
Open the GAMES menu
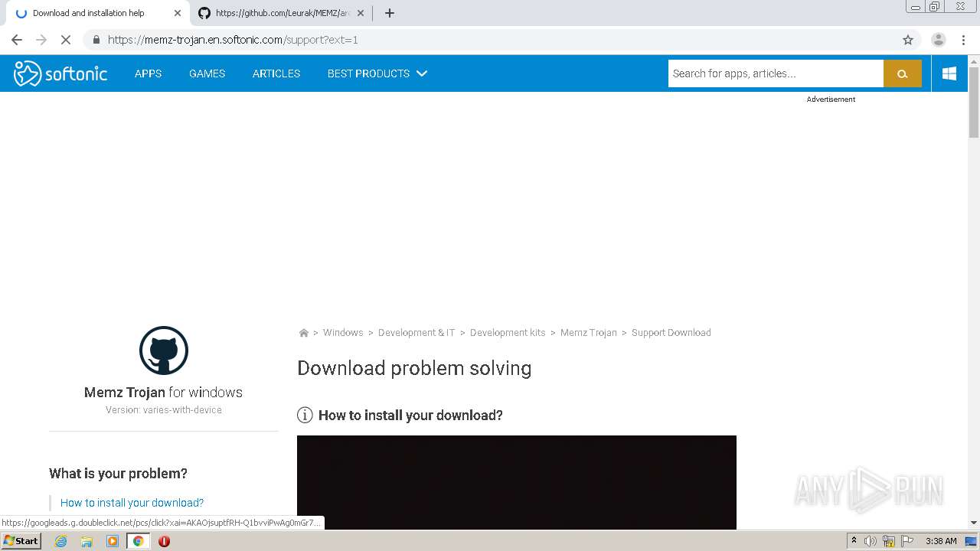[x=207, y=73]
